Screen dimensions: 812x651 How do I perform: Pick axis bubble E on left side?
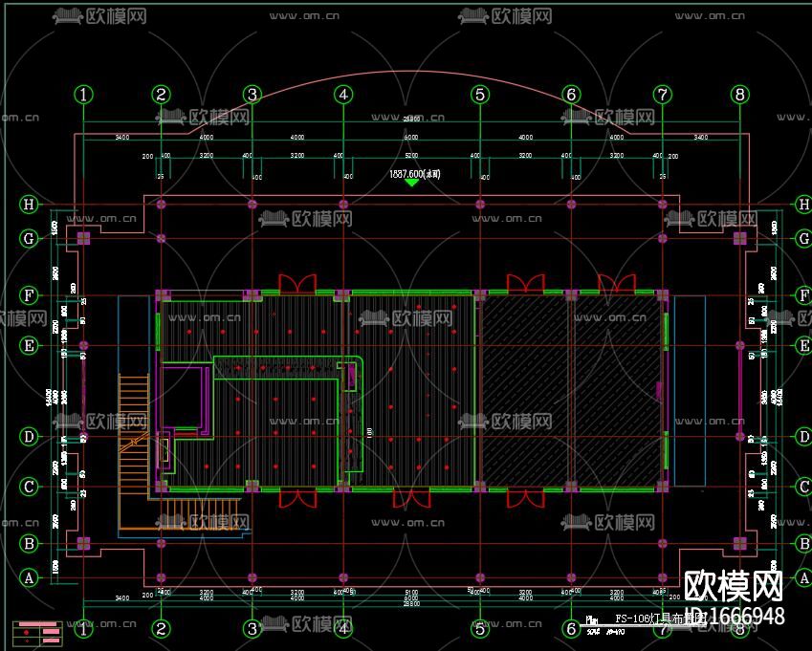click(x=29, y=345)
